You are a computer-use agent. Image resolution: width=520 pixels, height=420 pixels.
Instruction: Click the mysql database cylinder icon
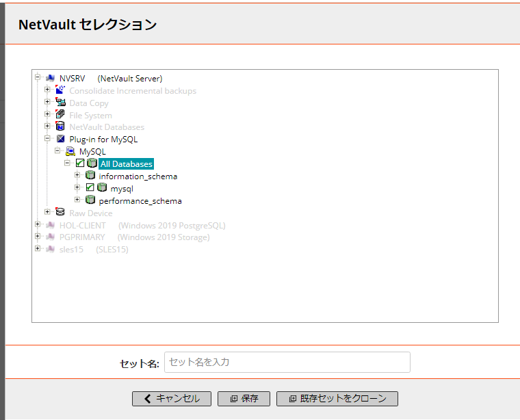click(102, 187)
